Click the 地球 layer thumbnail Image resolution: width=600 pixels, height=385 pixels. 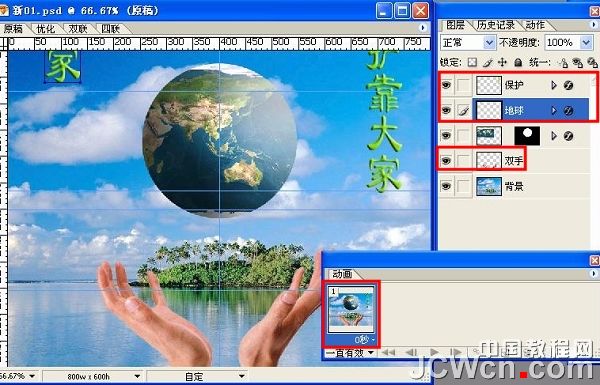pos(489,111)
